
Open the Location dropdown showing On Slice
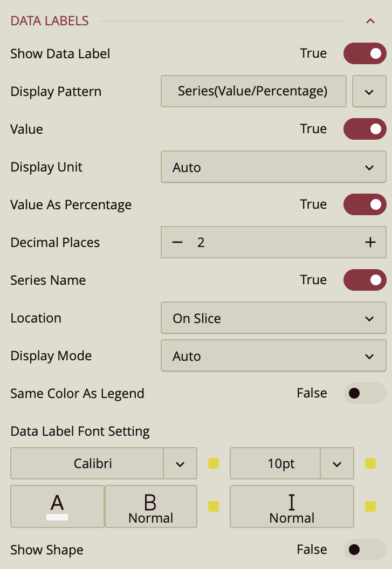[273, 318]
